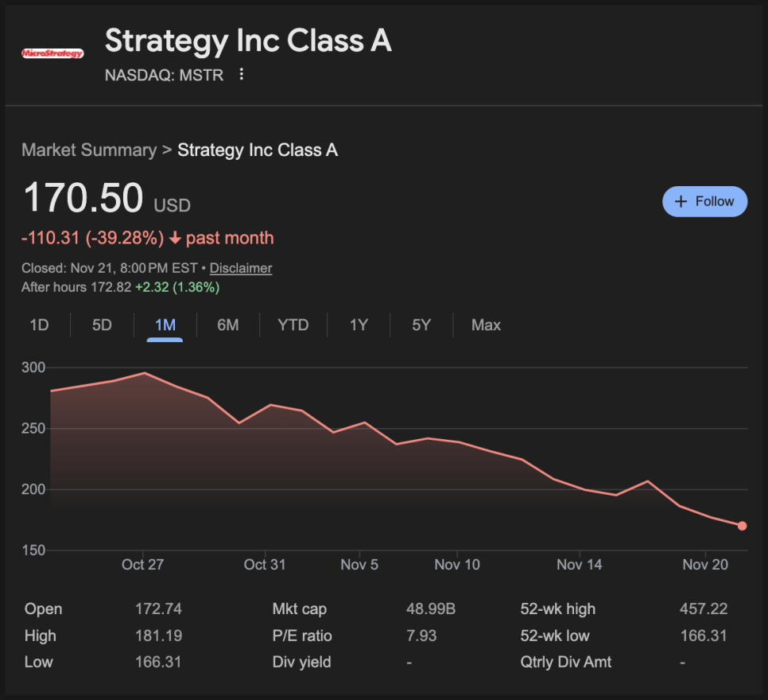Click the Nov 14 date label
768x700 pixels.
tap(580, 565)
